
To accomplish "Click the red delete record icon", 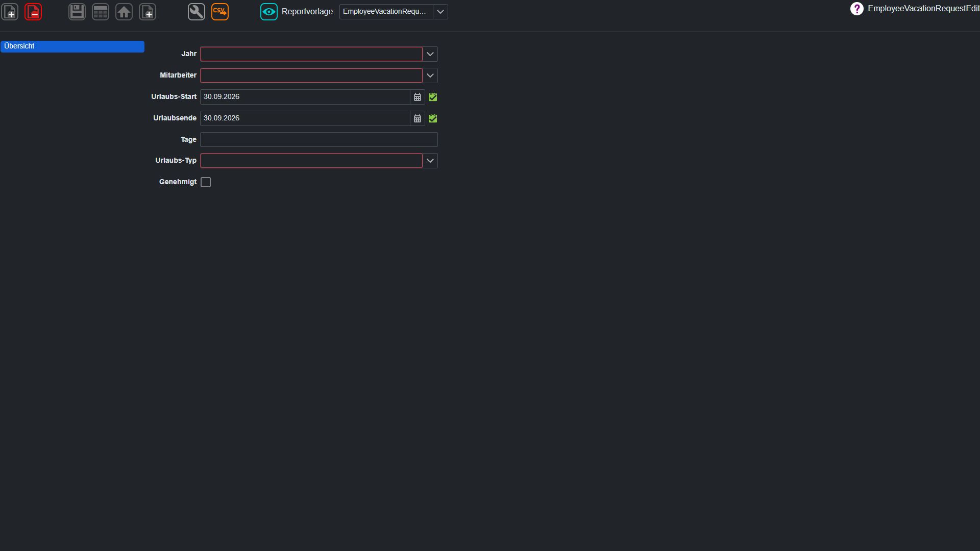I will (33, 12).
